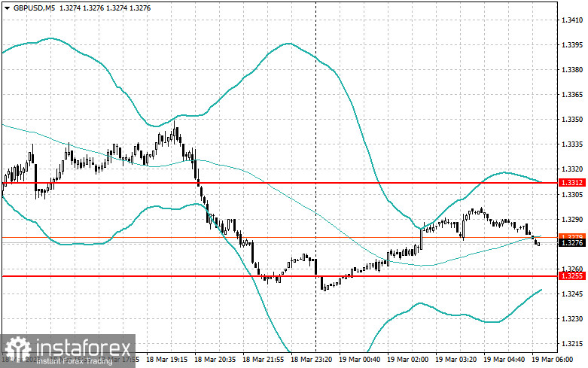Click the 18 Mar 19:15 time label
Image resolution: width=588 pixels, height=368 pixels.
pos(166,360)
